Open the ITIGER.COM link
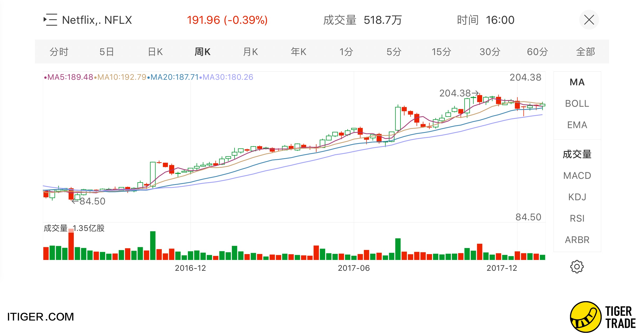Image resolution: width=644 pixels, height=336 pixels. pos(40,317)
